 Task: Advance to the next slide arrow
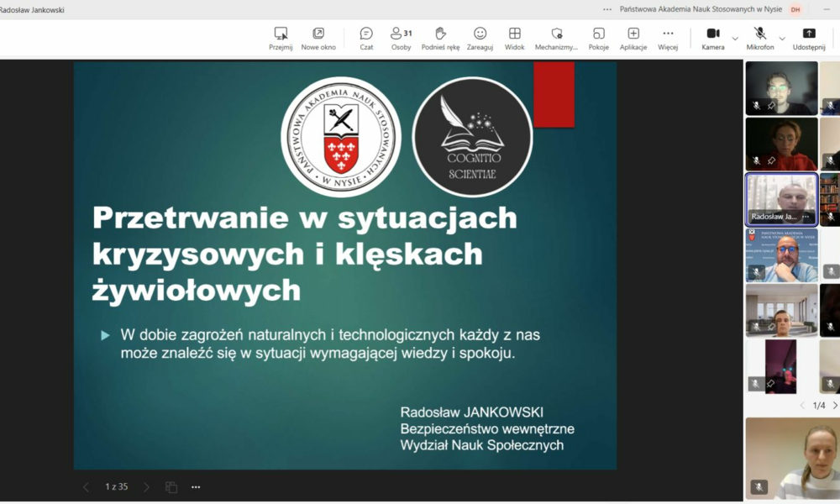(146, 486)
